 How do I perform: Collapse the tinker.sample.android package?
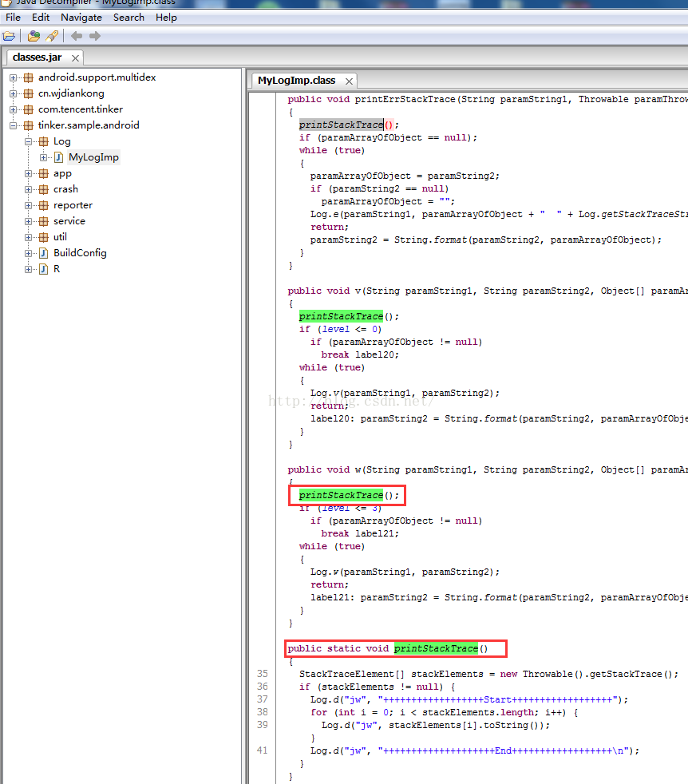click(x=13, y=125)
